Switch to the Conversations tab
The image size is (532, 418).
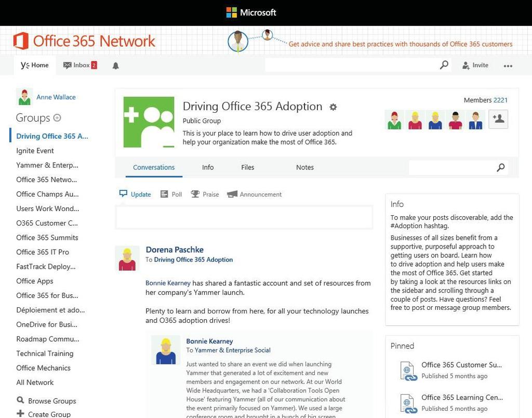coord(154,167)
